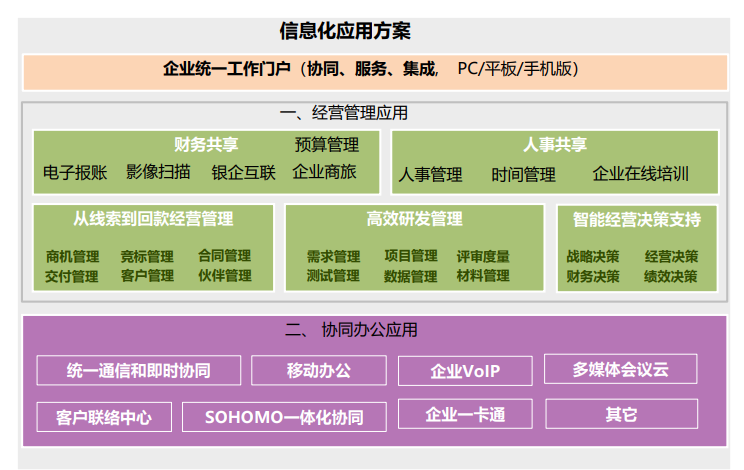
Task: Open the 移动办公 box
Action: pos(319,370)
